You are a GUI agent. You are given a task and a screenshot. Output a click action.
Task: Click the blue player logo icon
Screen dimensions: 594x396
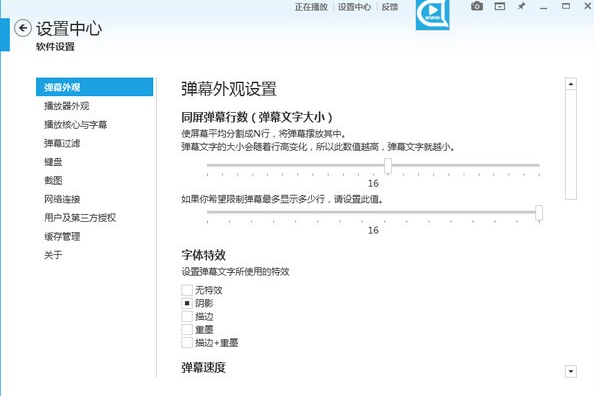432,14
